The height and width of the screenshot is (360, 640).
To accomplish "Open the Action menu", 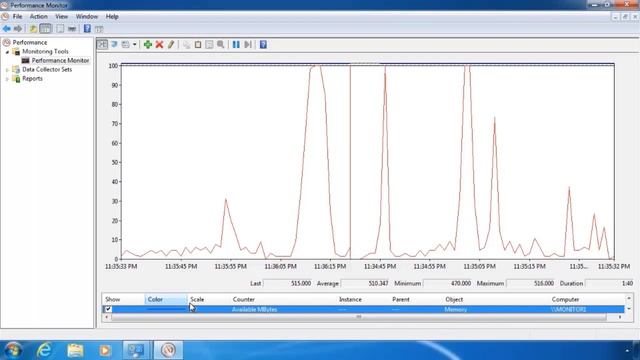I will (x=38, y=17).
